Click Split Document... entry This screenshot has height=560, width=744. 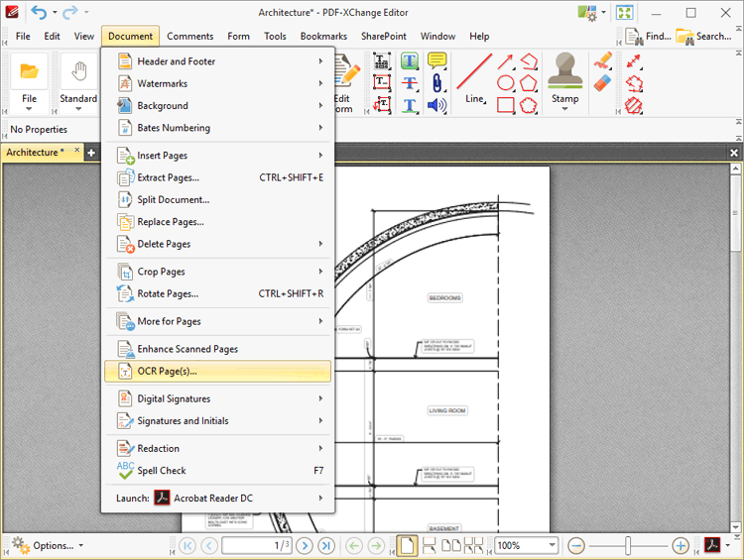pos(218,199)
